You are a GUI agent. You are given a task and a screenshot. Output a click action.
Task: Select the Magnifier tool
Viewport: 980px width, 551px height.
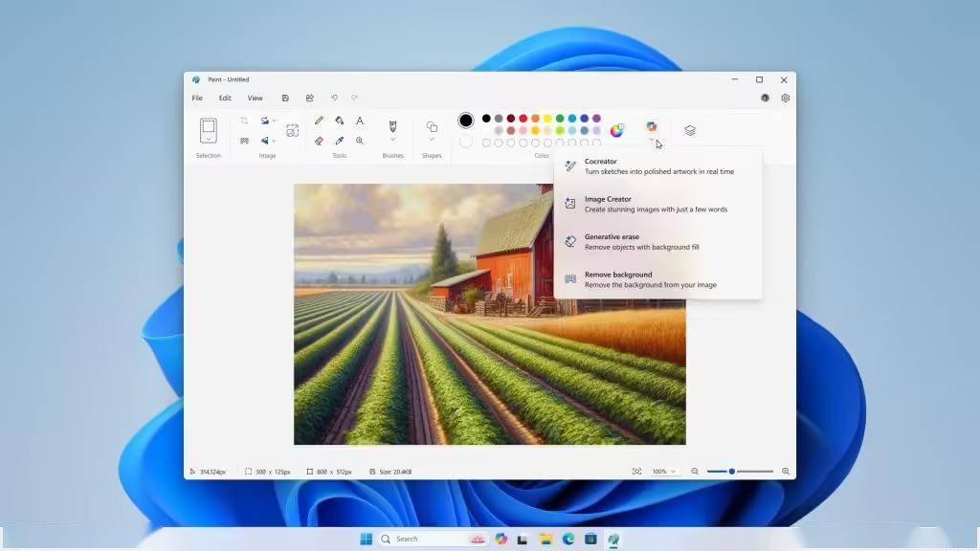(x=360, y=142)
